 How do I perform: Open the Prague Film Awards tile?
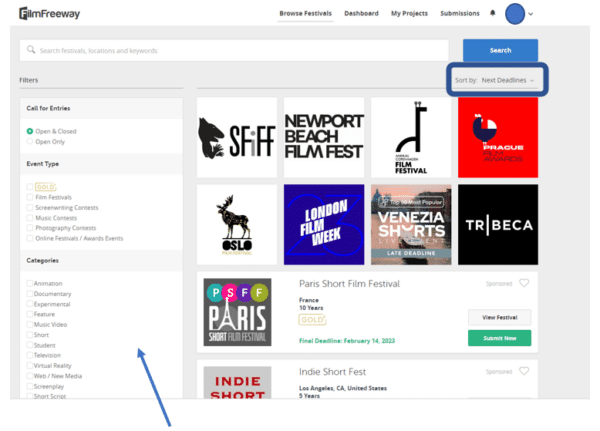coord(498,137)
